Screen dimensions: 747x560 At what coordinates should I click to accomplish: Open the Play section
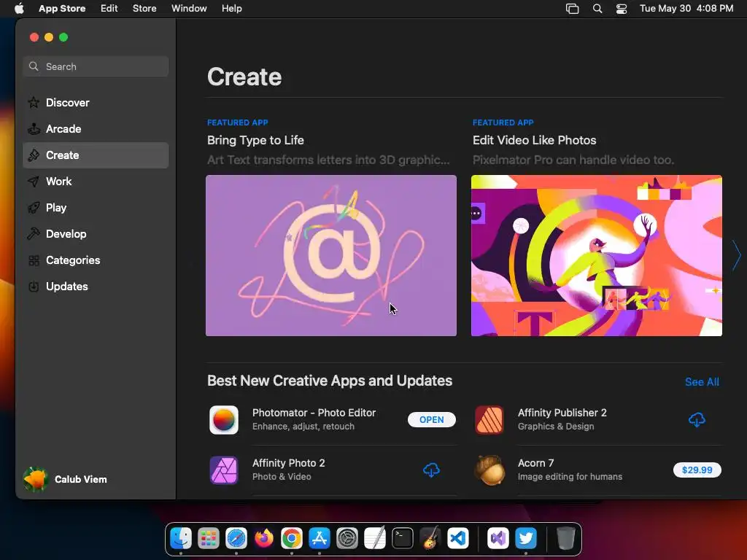[96, 208]
